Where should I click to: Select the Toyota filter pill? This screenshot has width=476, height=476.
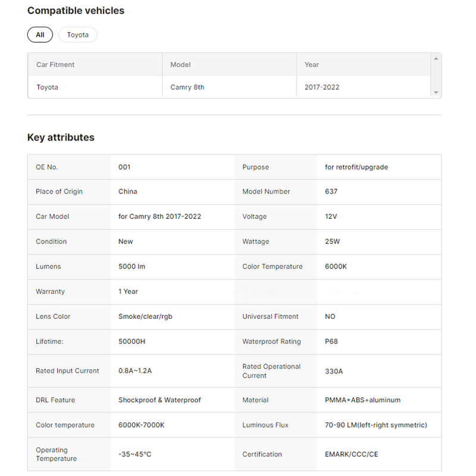pos(77,35)
